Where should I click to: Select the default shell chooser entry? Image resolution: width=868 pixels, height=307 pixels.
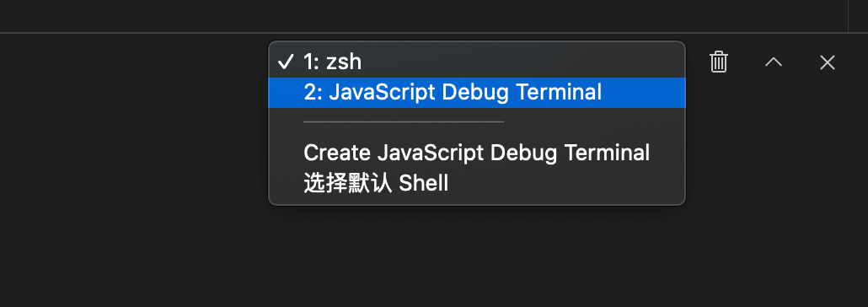pos(477,183)
